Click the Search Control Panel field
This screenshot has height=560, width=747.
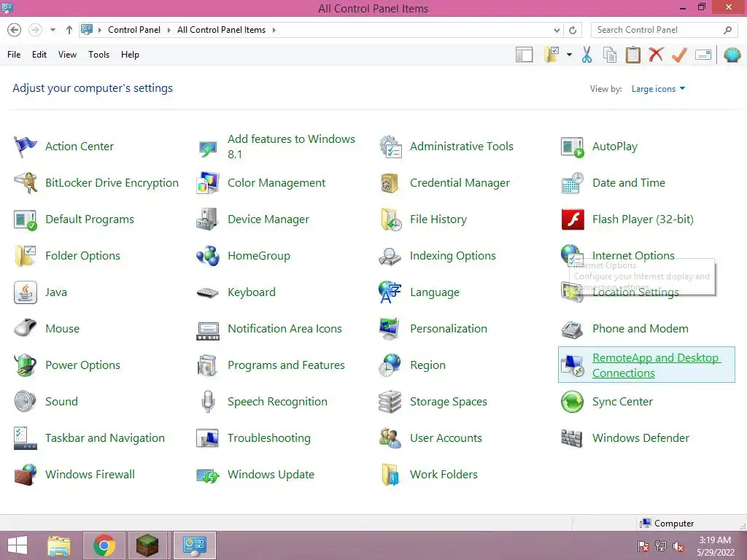pos(664,30)
